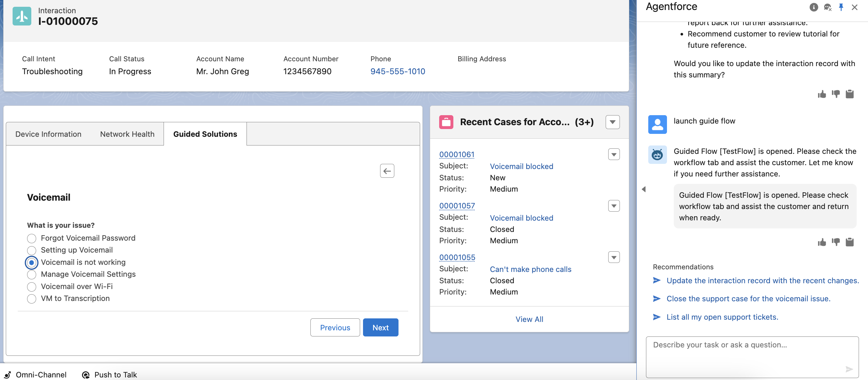Switch to the Device Information tab

(48, 134)
